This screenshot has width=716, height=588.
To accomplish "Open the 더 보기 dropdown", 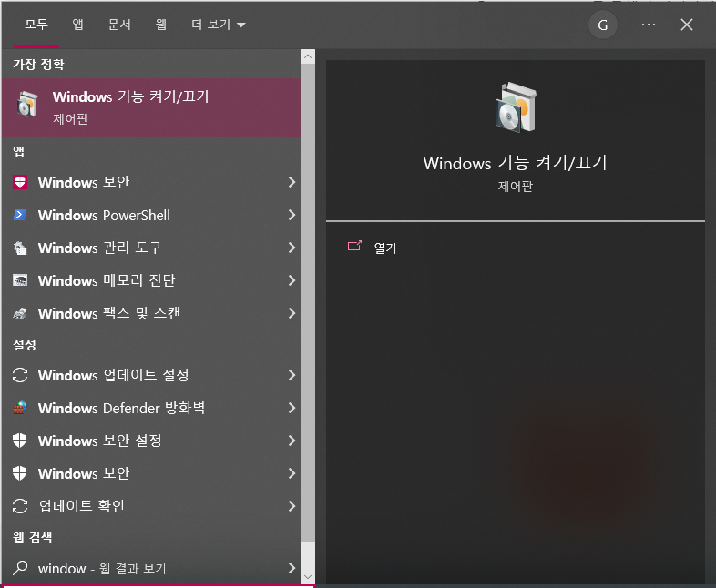I will tap(219, 25).
